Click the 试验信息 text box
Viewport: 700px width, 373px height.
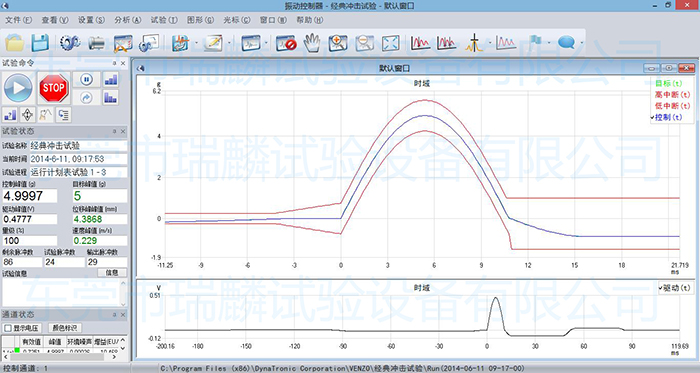[x=64, y=293]
